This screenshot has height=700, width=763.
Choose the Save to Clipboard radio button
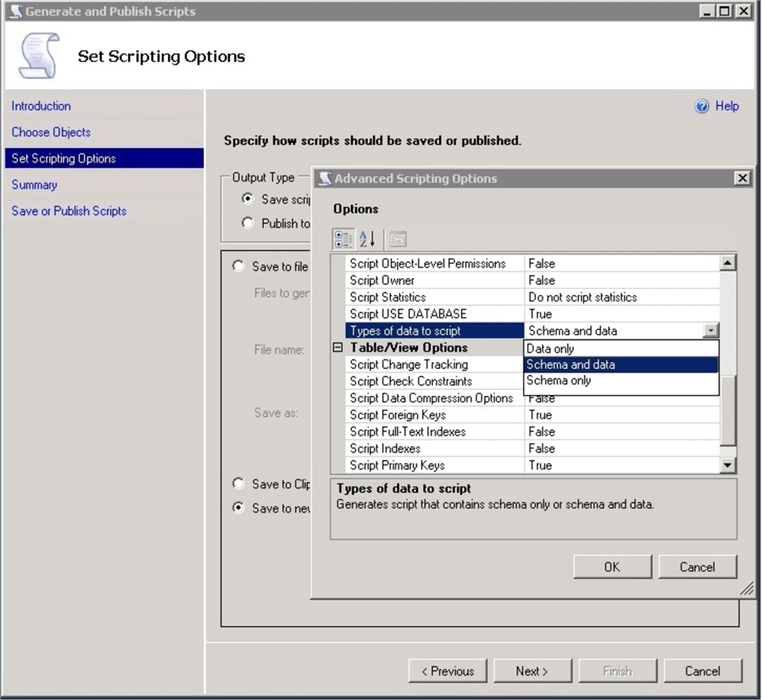pos(239,484)
